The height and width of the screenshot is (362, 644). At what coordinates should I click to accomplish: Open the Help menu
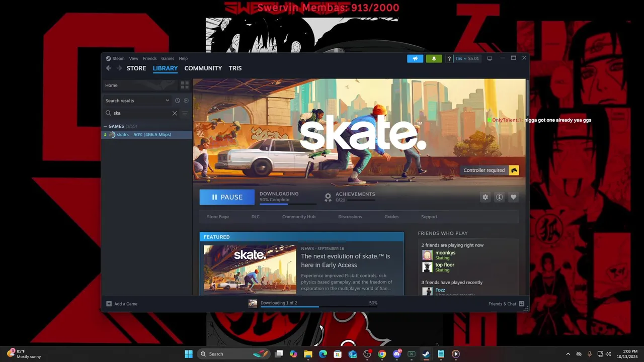[183, 58]
